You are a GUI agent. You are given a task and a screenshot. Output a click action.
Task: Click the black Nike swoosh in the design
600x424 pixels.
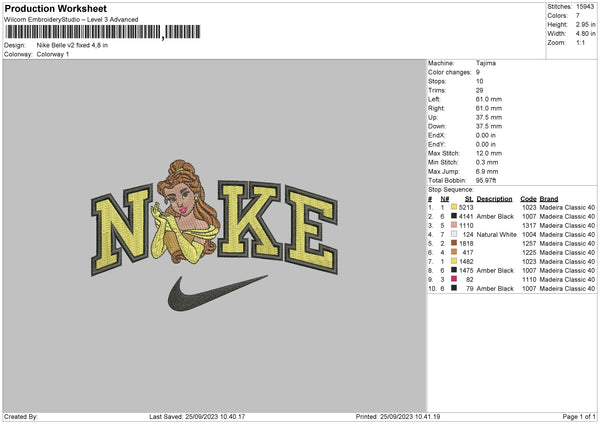(217, 291)
